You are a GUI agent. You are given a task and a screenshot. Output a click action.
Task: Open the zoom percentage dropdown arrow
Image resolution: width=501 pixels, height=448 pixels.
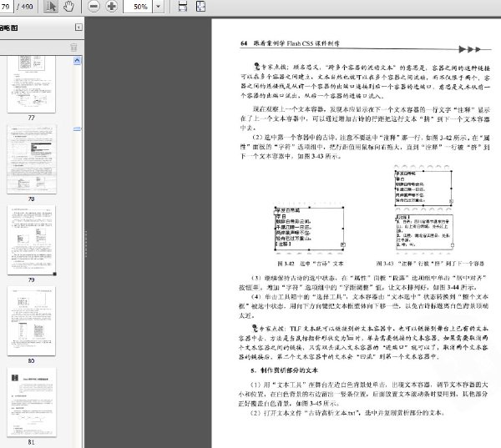tap(158, 7)
